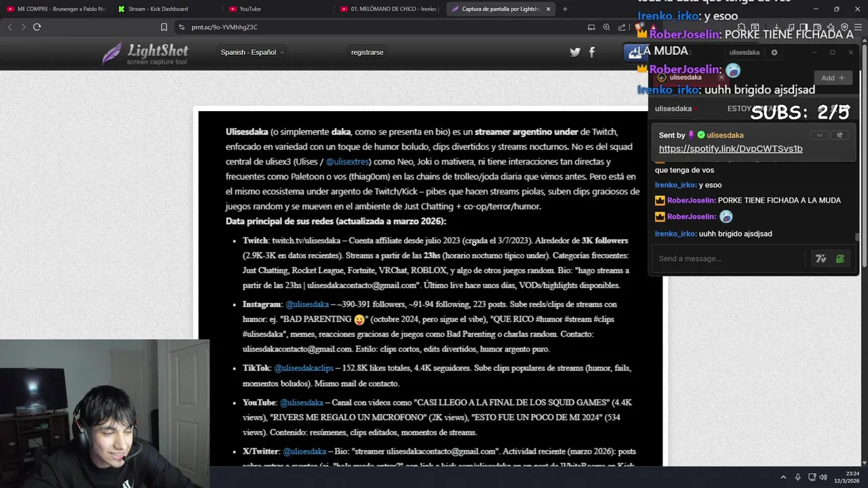Open Spanish - Español language dropdown
Viewport: 868px width, 488px height.
click(x=252, y=52)
